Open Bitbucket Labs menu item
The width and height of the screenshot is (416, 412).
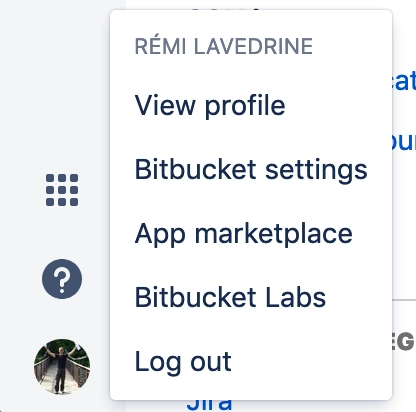coord(251,297)
